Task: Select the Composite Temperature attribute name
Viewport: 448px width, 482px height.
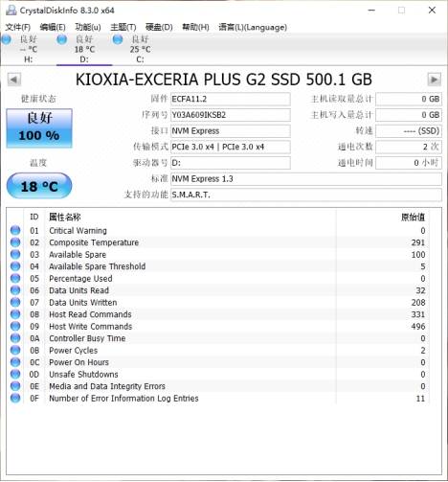Action: (94, 242)
